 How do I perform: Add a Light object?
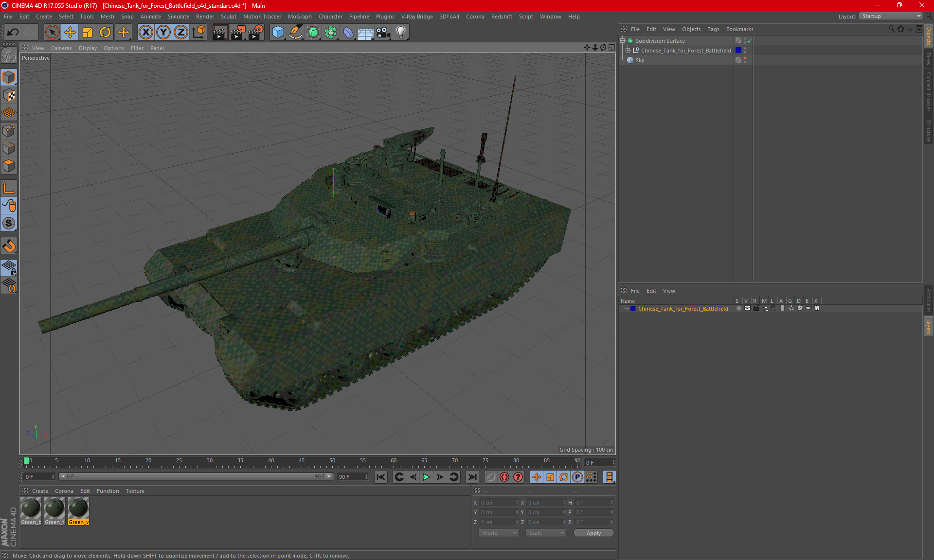[401, 33]
